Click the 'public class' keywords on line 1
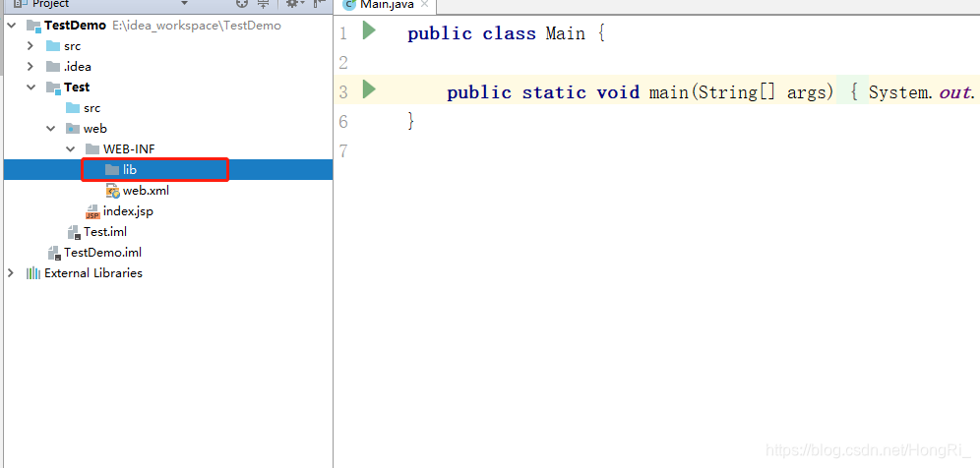 click(x=472, y=33)
